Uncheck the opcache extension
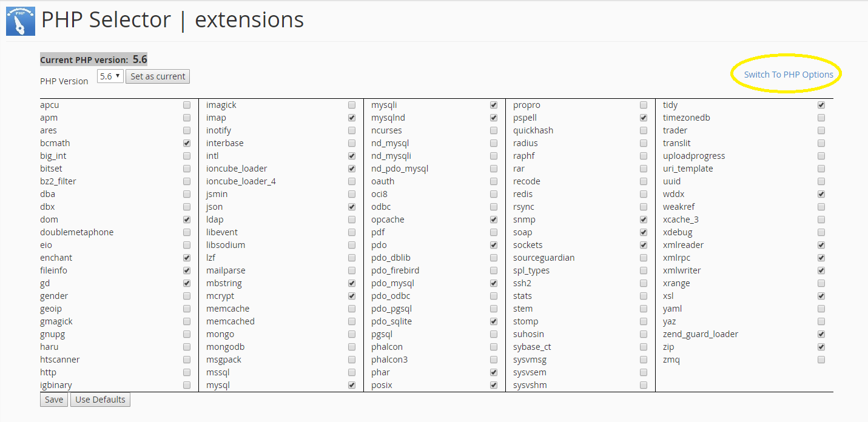This screenshot has width=868, height=422. point(494,219)
